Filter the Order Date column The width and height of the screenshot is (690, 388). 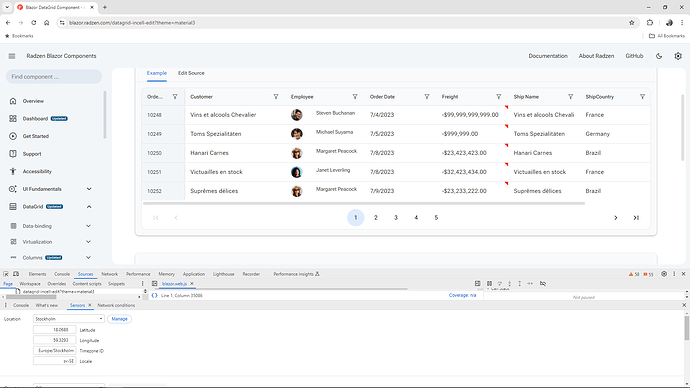426,97
